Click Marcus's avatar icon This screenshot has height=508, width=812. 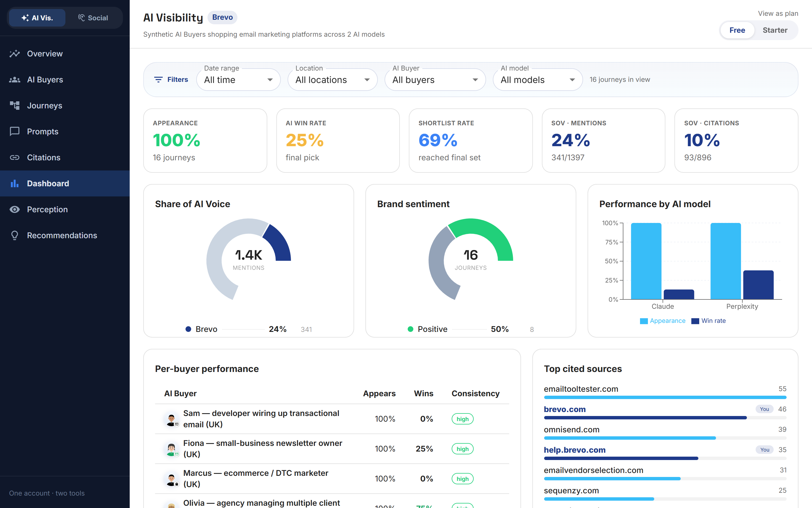pyautogui.click(x=171, y=479)
